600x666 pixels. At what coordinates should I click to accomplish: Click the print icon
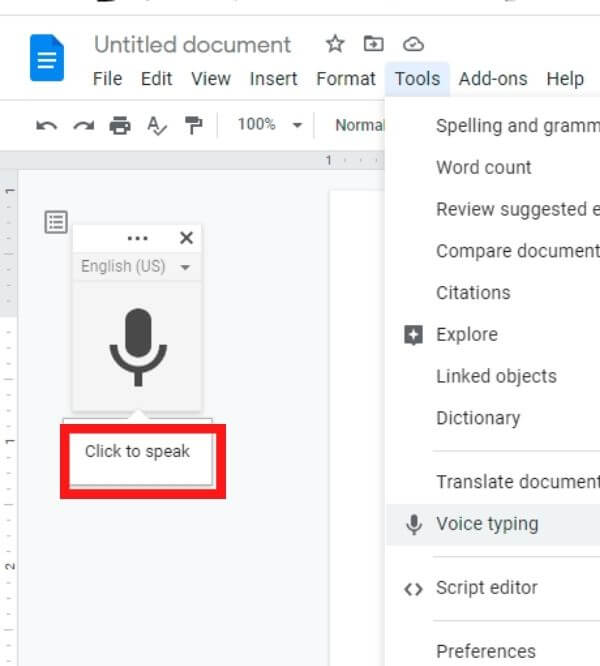120,125
